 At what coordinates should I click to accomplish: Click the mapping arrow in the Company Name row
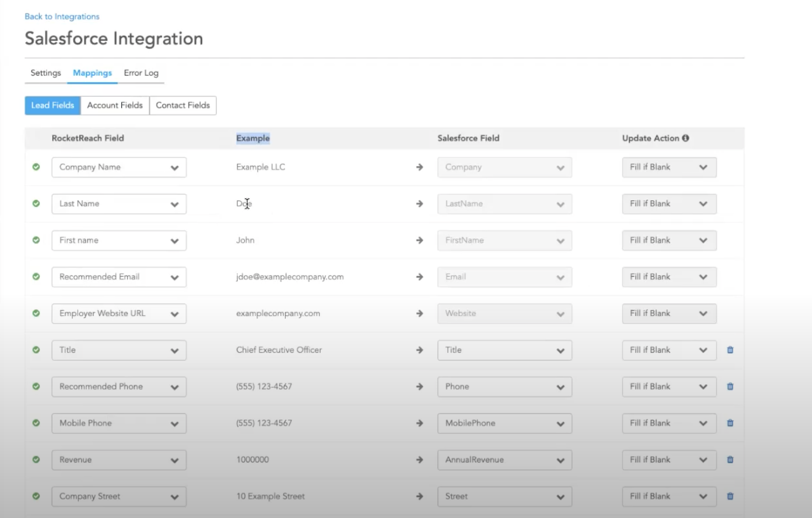point(420,167)
